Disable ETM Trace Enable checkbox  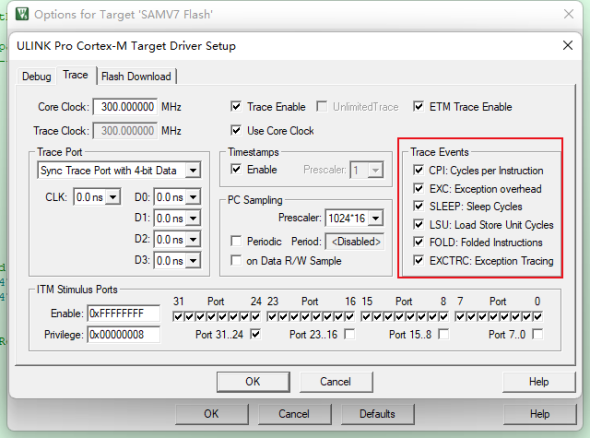point(418,107)
